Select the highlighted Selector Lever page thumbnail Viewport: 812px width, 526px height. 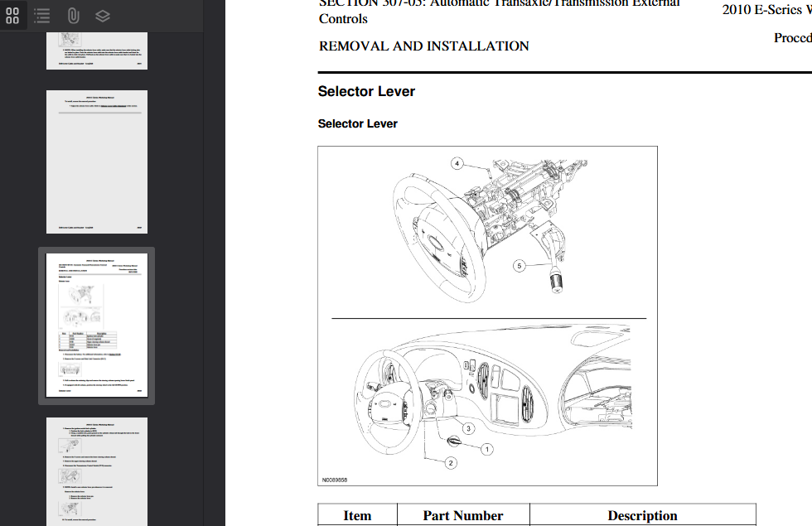[97, 325]
